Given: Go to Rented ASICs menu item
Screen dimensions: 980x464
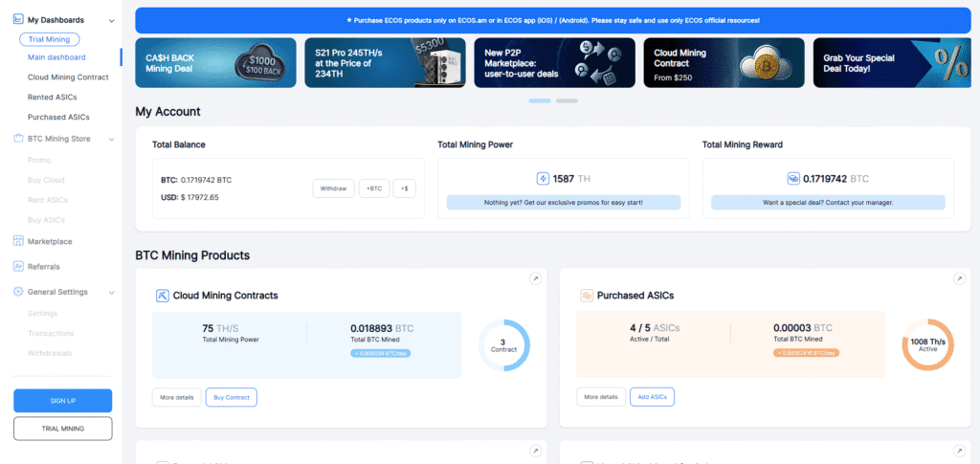Looking at the screenshot, I should [53, 97].
